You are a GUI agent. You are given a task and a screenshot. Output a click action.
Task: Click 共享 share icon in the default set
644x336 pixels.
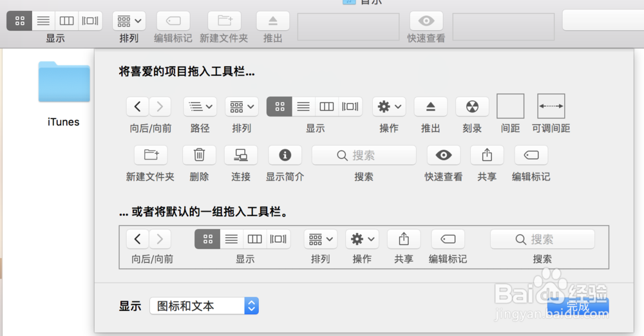(404, 239)
